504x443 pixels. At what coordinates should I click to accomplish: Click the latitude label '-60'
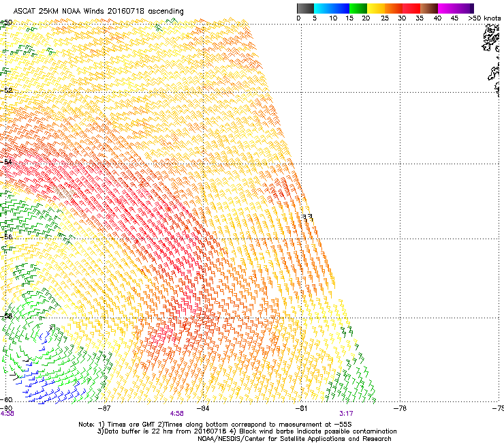(x=6, y=399)
